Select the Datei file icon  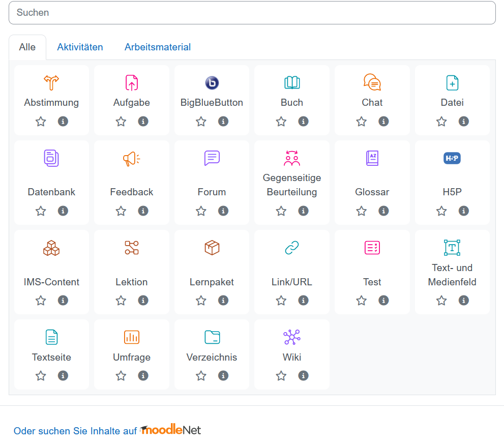tap(452, 82)
